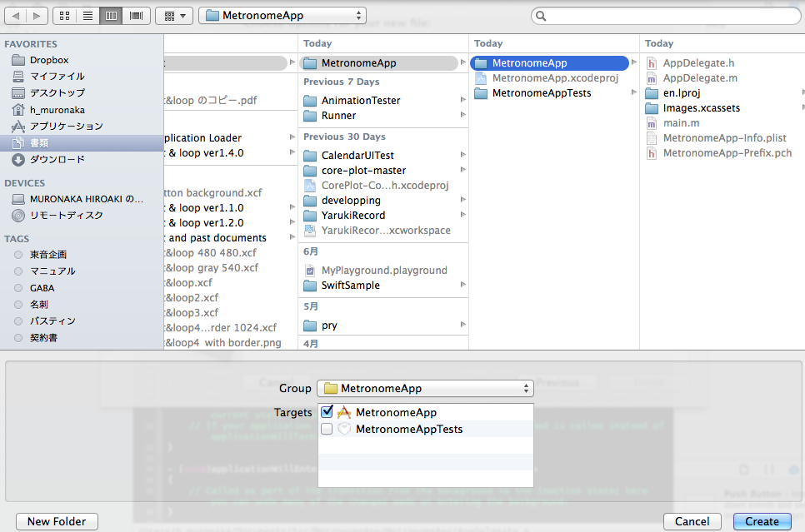Image resolution: width=805 pixels, height=532 pixels.
Task: Click the New Folder button
Action: (x=57, y=522)
